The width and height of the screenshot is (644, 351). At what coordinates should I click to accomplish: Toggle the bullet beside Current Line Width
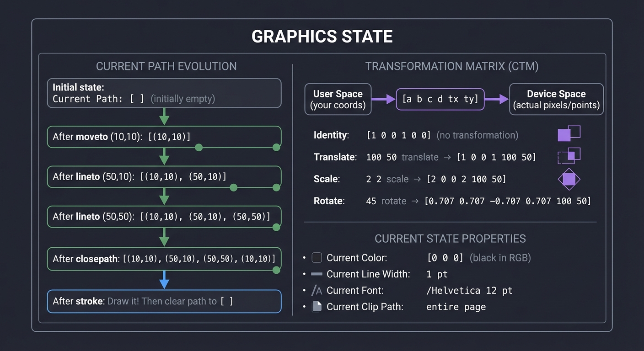[305, 274]
